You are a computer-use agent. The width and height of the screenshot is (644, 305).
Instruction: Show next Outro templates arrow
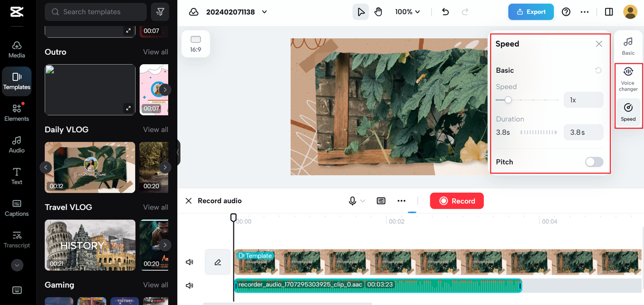[165, 90]
